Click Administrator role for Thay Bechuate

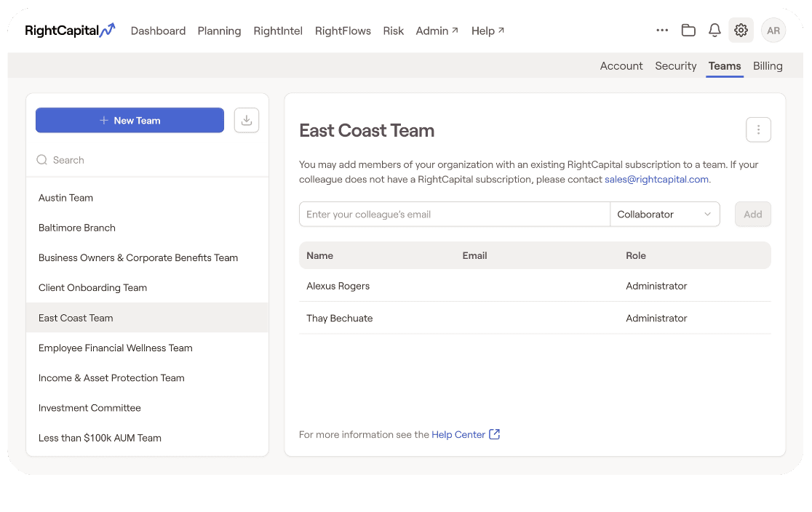point(656,319)
